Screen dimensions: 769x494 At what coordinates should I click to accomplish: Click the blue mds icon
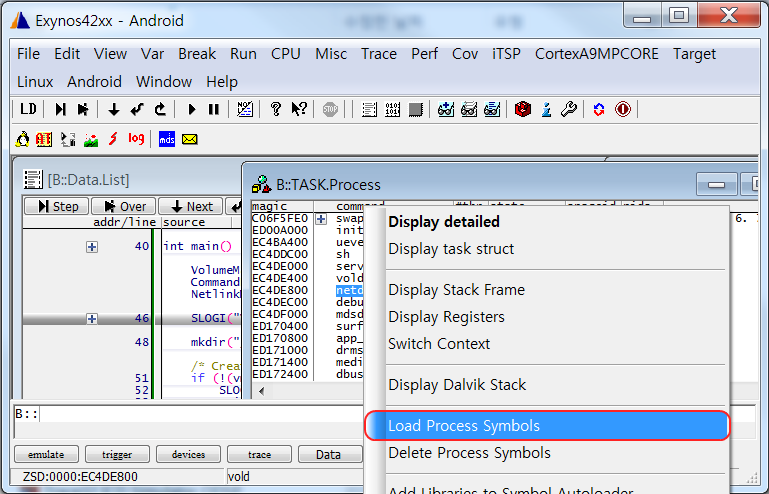coord(166,139)
